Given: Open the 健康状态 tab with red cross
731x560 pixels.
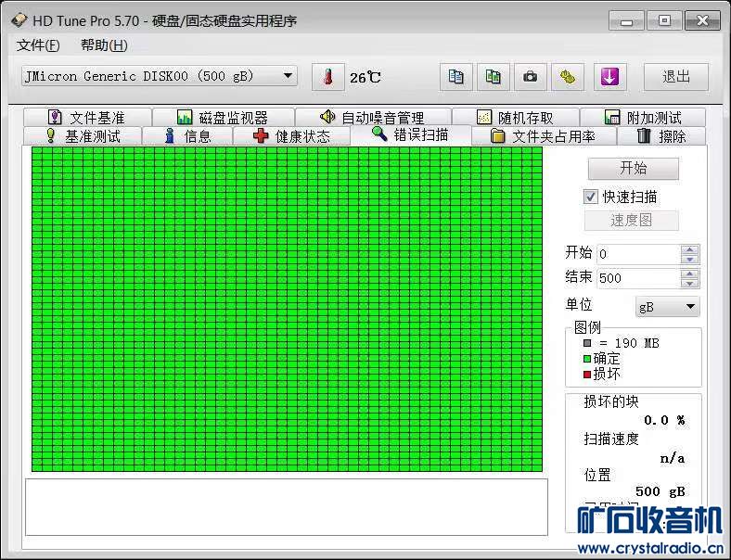Looking at the screenshot, I should pyautogui.click(x=291, y=136).
